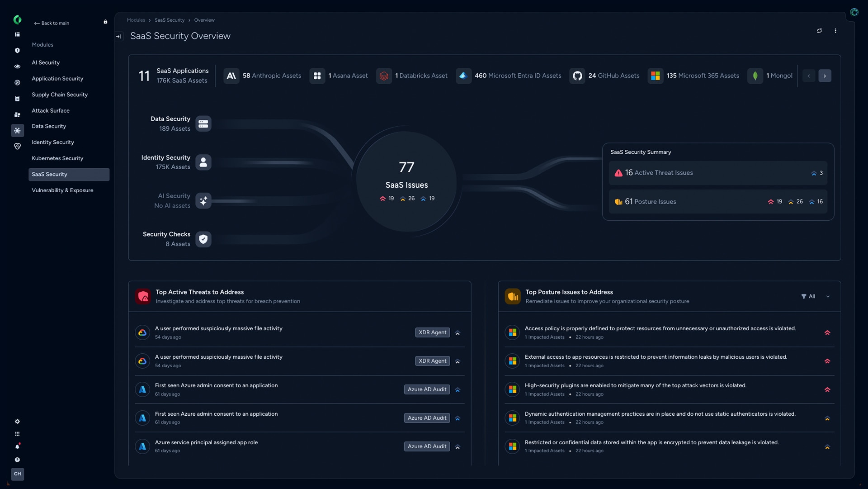Show next SaaS applications with right arrow
The height and width of the screenshot is (489, 868).
tap(825, 76)
